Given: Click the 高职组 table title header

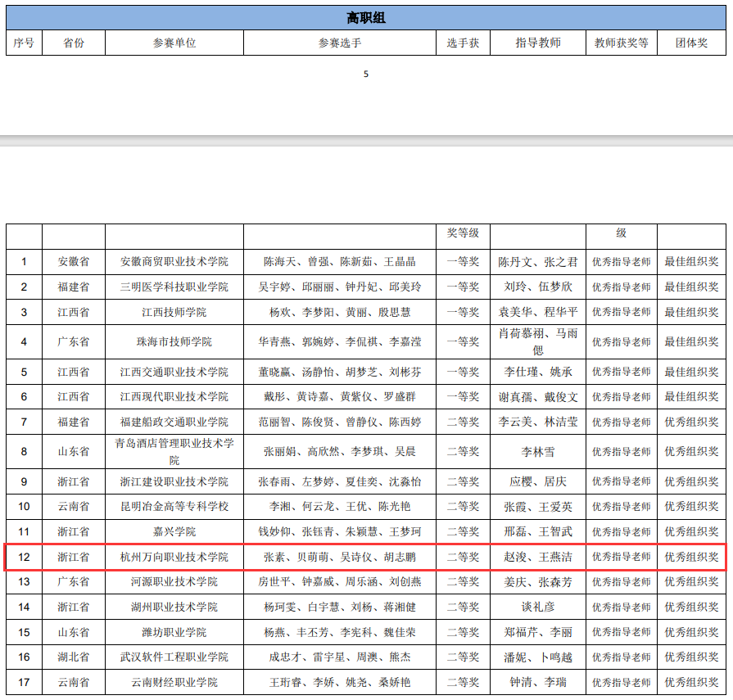Looking at the screenshot, I should [x=366, y=18].
